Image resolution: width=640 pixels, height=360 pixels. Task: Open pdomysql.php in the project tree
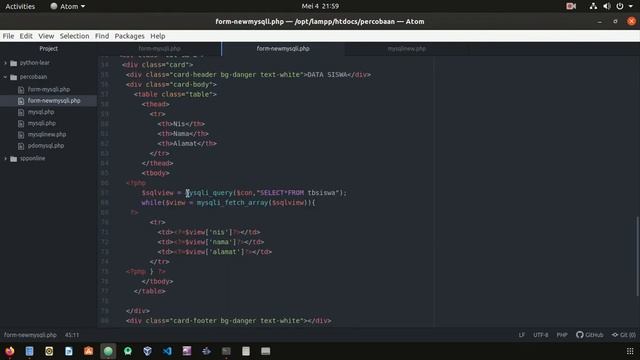tap(46, 145)
